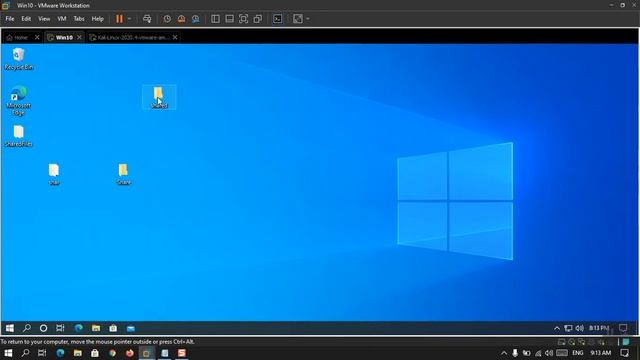The image size is (640, 360).
Task: Switch to Unity mode icon
Action: tap(258, 19)
